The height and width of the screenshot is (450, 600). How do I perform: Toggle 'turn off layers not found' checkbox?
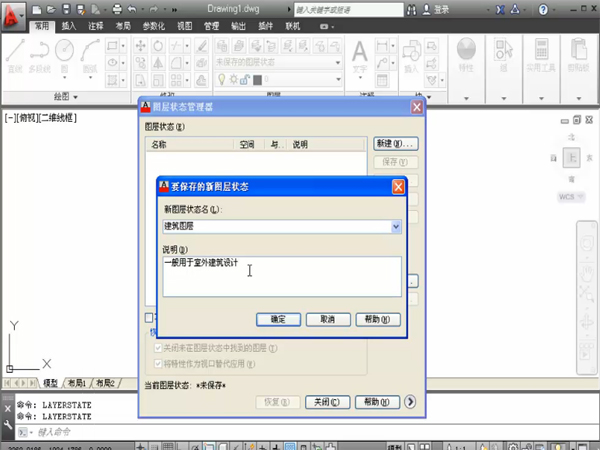(x=158, y=348)
